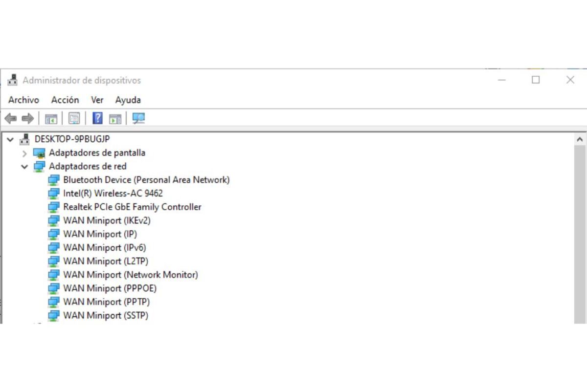587x392 pixels.
Task: Click the WAN Miniport (SSTP) icon
Action: (54, 315)
